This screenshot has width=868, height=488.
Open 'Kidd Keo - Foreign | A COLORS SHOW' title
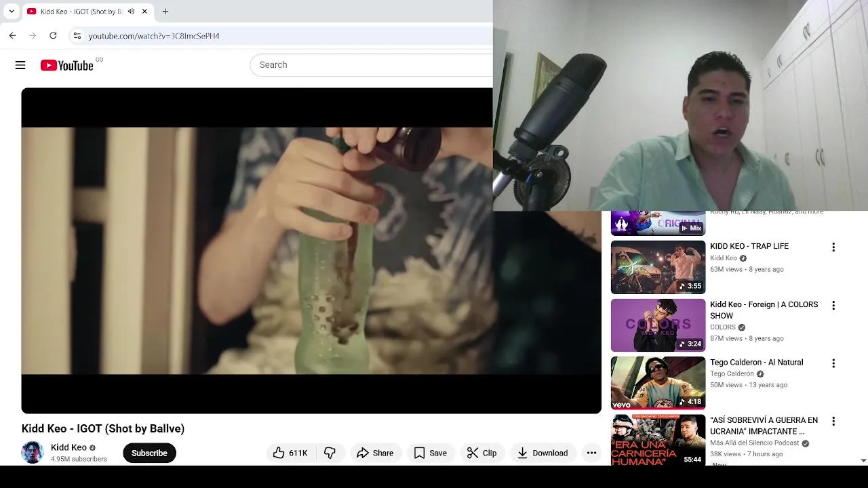click(764, 310)
